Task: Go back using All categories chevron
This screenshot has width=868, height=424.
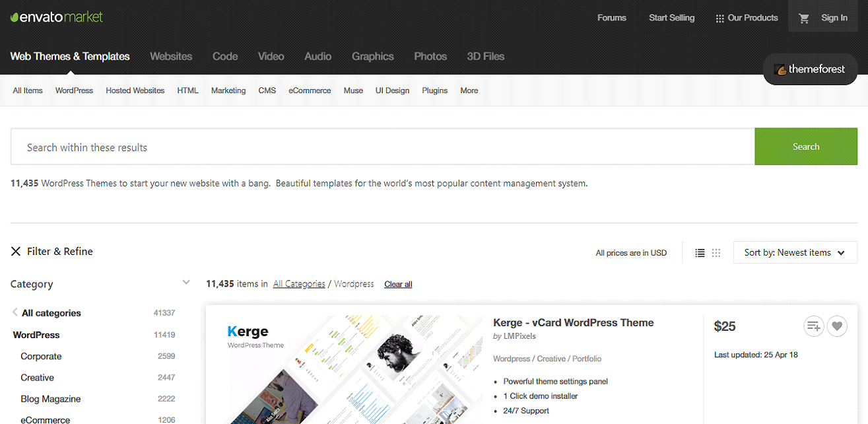Action: (x=15, y=312)
